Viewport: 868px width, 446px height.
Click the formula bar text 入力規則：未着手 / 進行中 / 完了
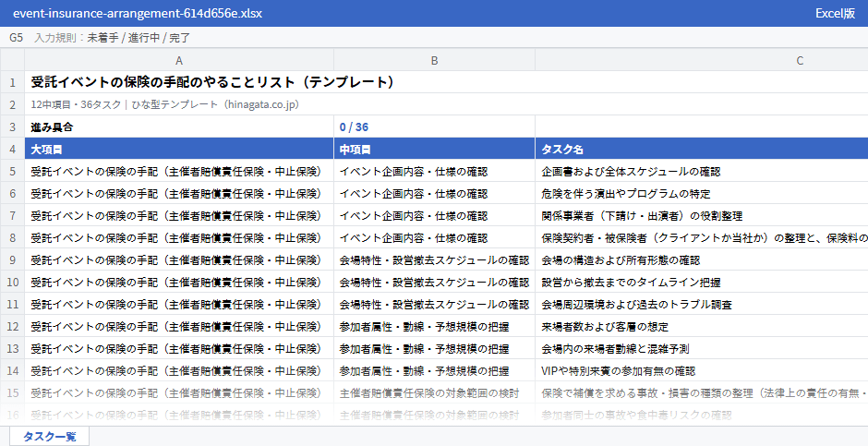point(113,38)
